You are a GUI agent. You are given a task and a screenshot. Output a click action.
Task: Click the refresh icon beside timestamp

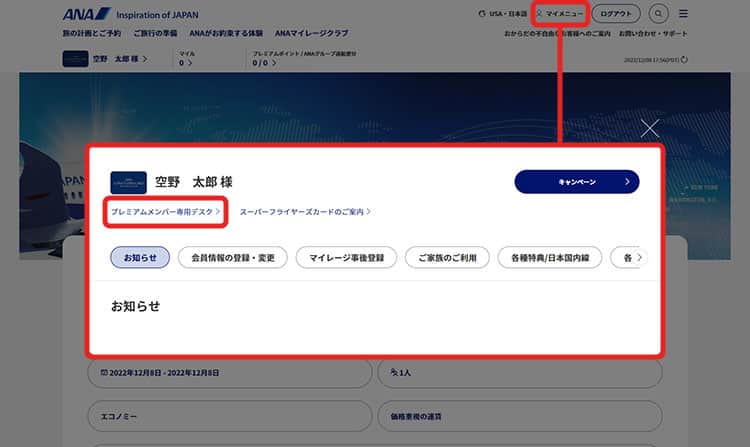coord(684,59)
